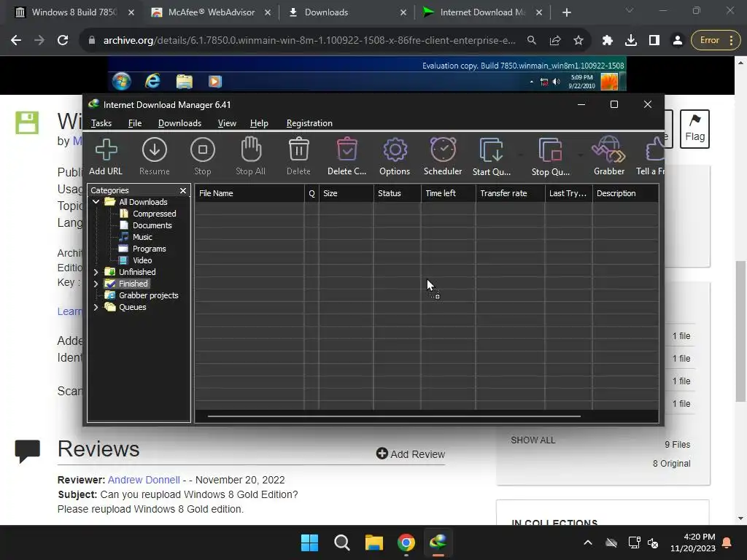Sort by Transfer rate column header
The width and height of the screenshot is (747, 560).
510,193
